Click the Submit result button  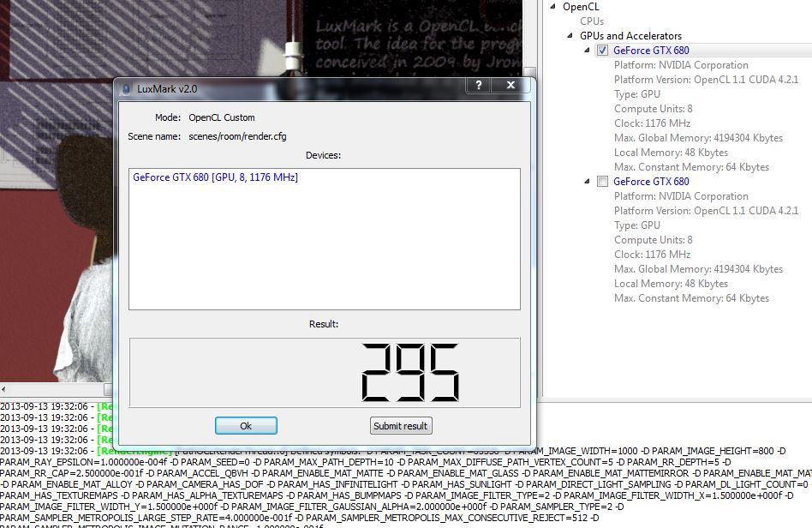click(x=401, y=426)
